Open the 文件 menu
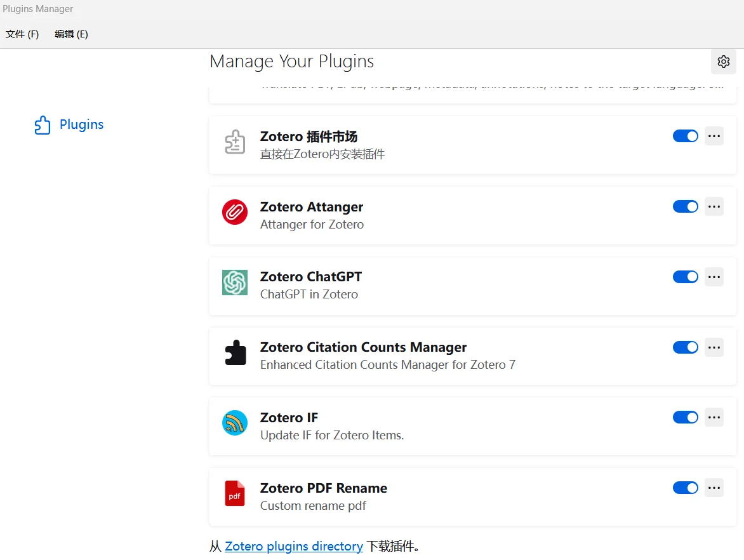Image resolution: width=744 pixels, height=560 pixels. [x=22, y=34]
